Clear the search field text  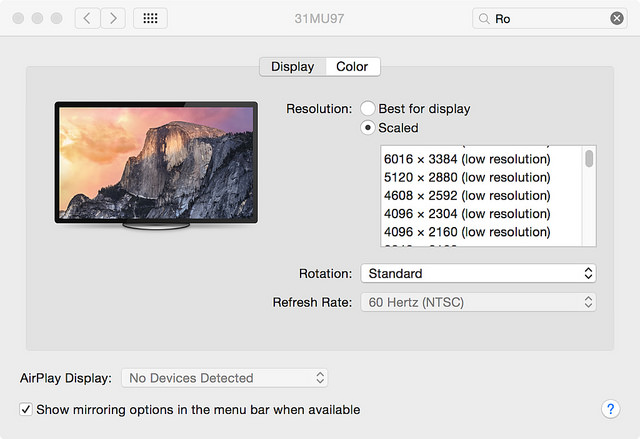coord(617,18)
